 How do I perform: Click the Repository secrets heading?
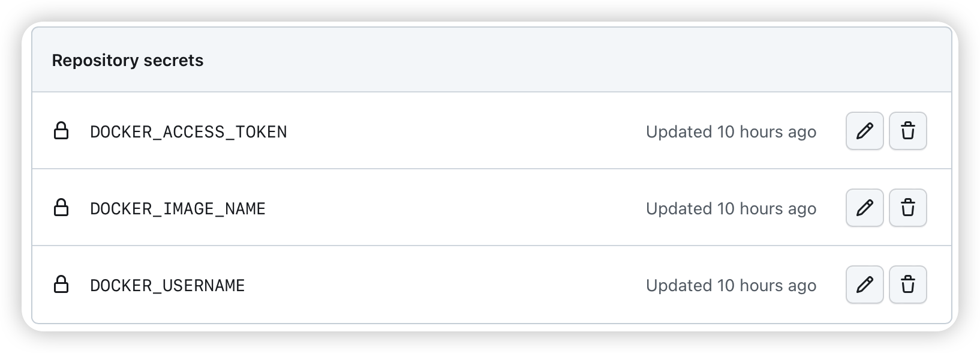pyautogui.click(x=128, y=61)
